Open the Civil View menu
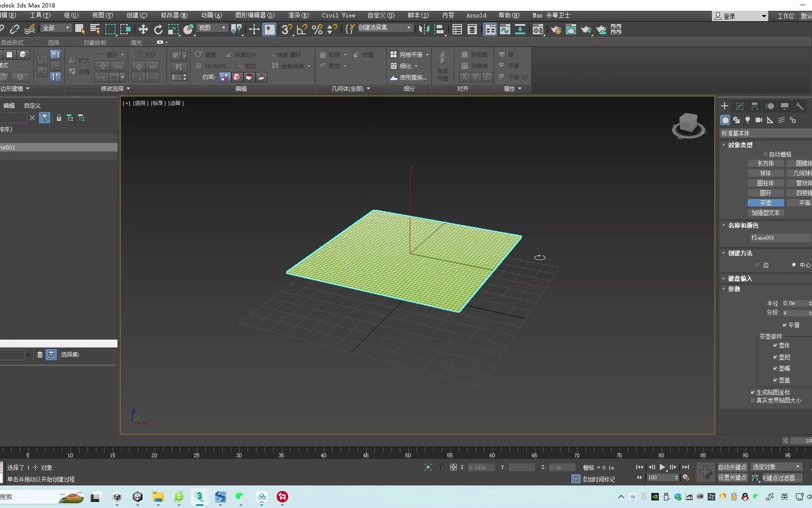The height and width of the screenshot is (508, 812). (338, 15)
